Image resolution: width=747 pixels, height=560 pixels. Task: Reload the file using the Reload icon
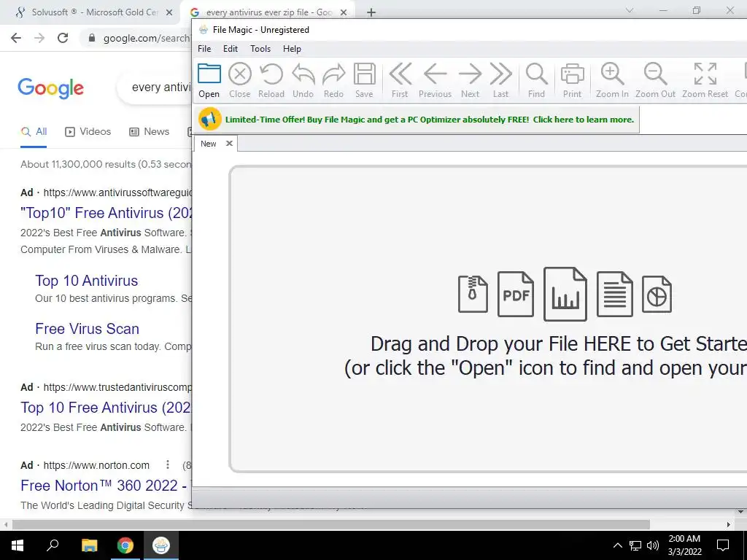tap(271, 75)
